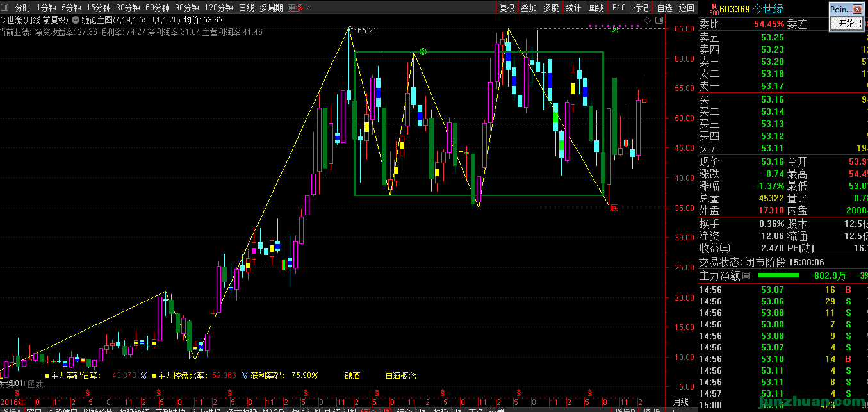The image size is (868, 412).
Task: Click the diamond icon atop the chart
Action: coord(648,21)
